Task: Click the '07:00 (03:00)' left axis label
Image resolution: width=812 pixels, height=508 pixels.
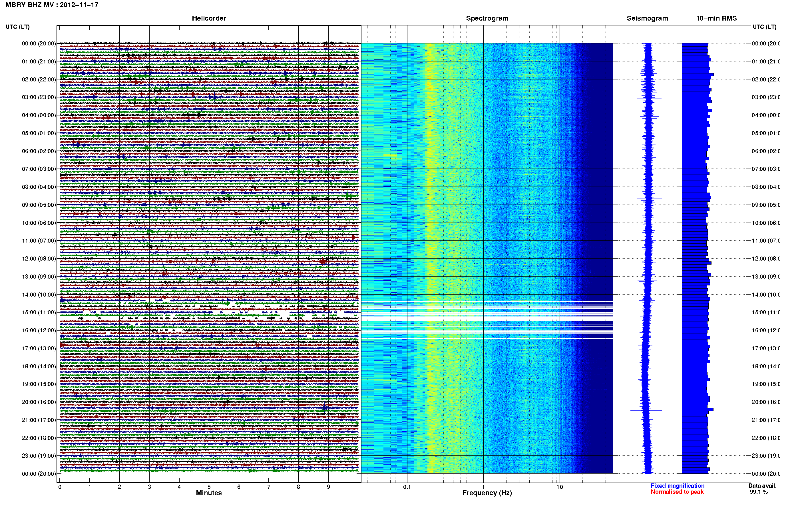Action: [x=39, y=169]
